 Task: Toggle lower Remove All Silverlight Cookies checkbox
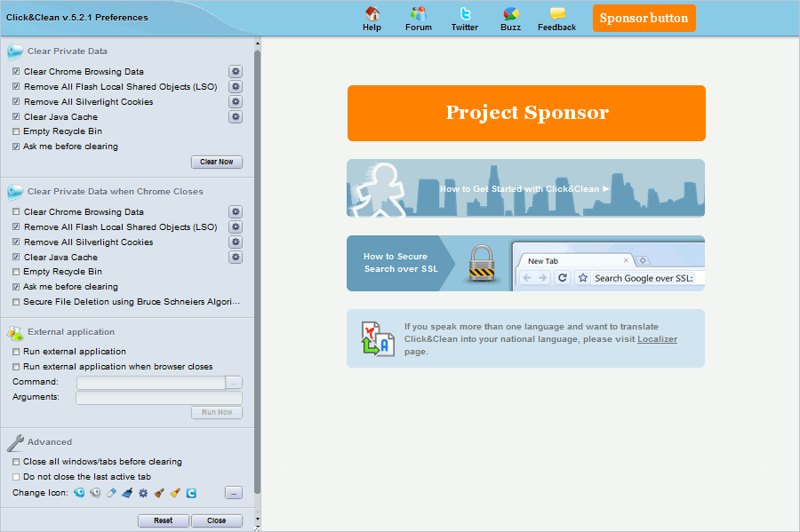click(16, 242)
